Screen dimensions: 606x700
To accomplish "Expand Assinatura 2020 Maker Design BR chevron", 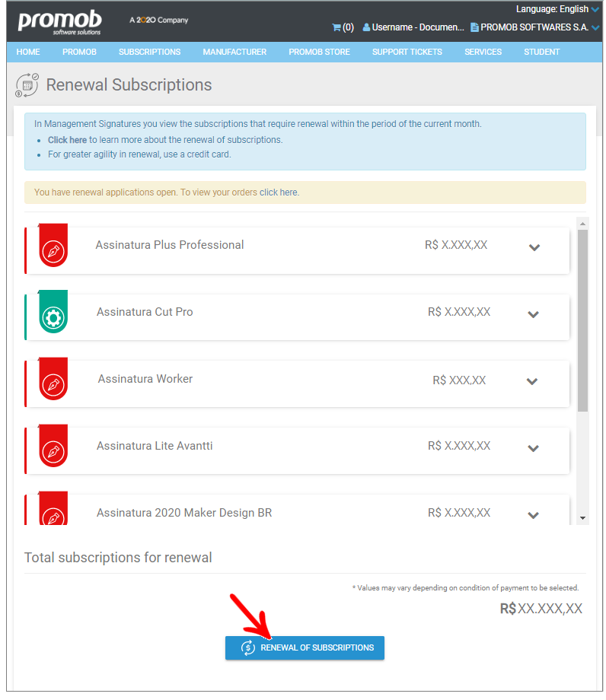I will (533, 515).
